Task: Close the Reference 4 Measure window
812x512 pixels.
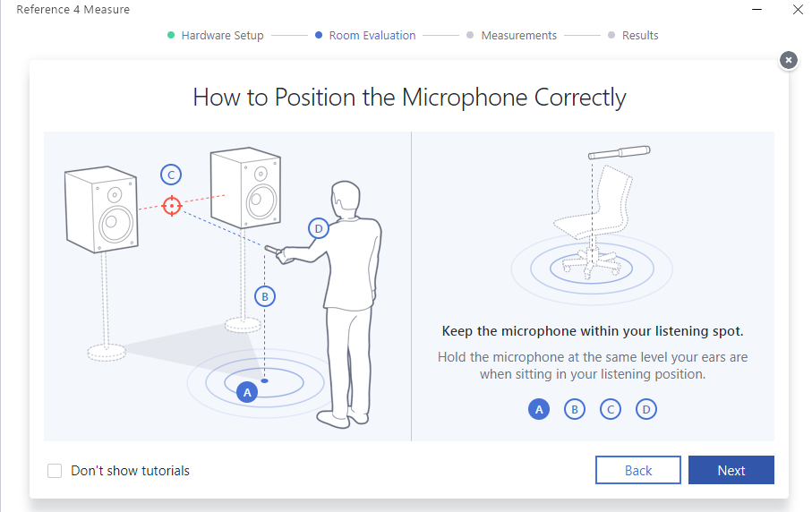Action: point(798,9)
